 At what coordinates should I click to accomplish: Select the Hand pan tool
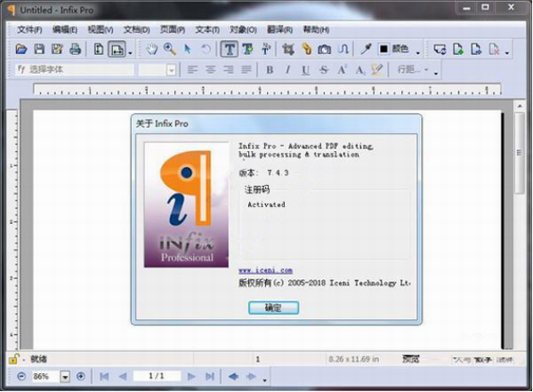[152, 50]
